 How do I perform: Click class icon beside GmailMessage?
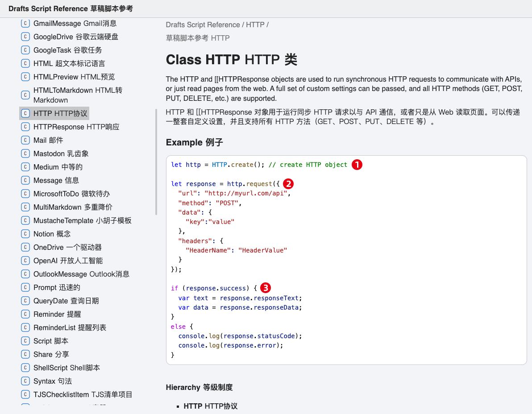pos(25,23)
